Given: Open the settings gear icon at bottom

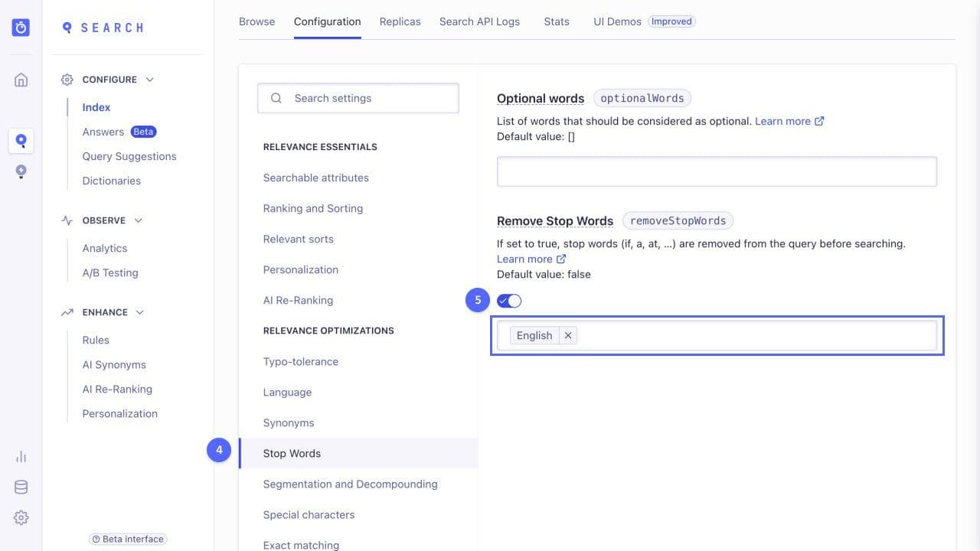Looking at the screenshot, I should click(x=21, y=518).
